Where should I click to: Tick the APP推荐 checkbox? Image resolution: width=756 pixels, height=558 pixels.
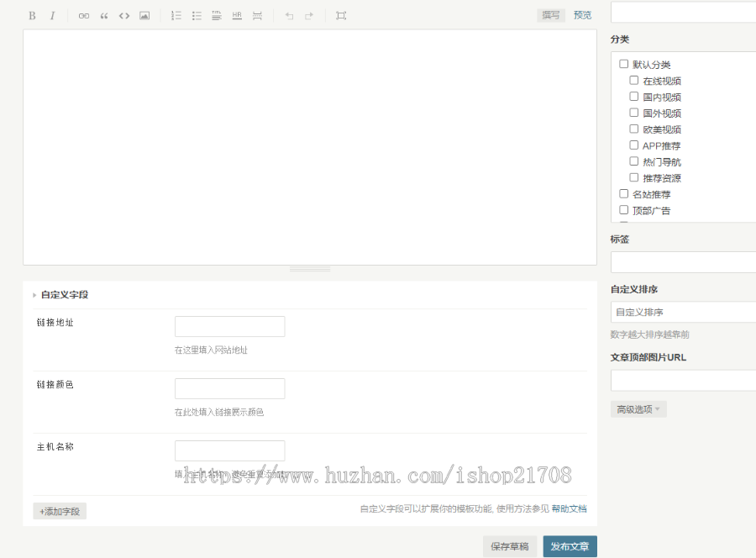click(634, 145)
